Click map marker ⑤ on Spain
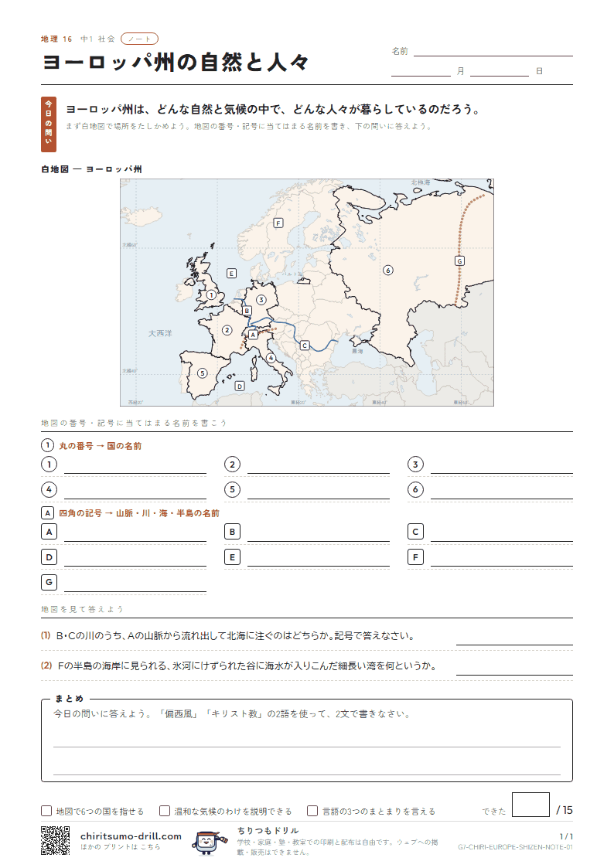This screenshot has width=614, height=868. pyautogui.click(x=203, y=373)
